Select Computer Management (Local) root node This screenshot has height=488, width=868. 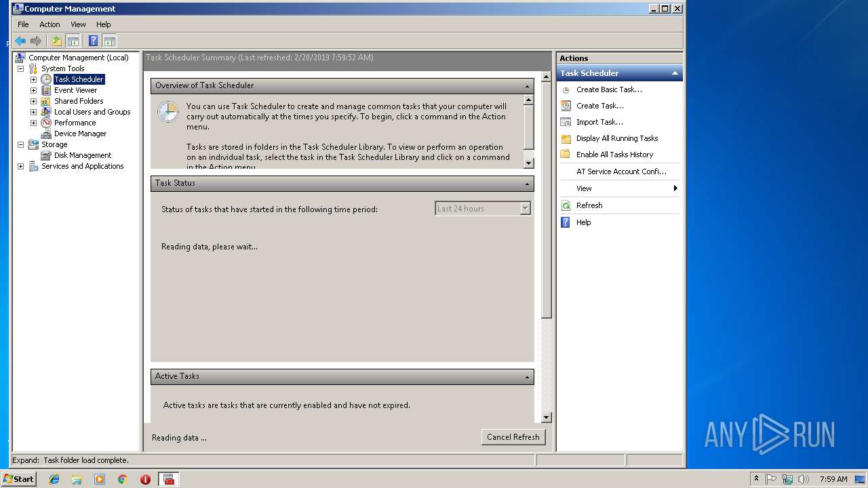(78, 58)
